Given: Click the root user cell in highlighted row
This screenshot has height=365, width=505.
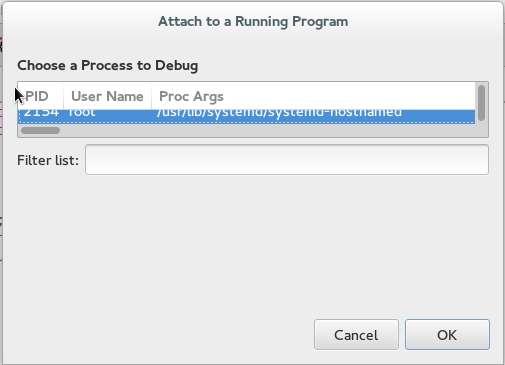Looking at the screenshot, I should pos(82,113).
